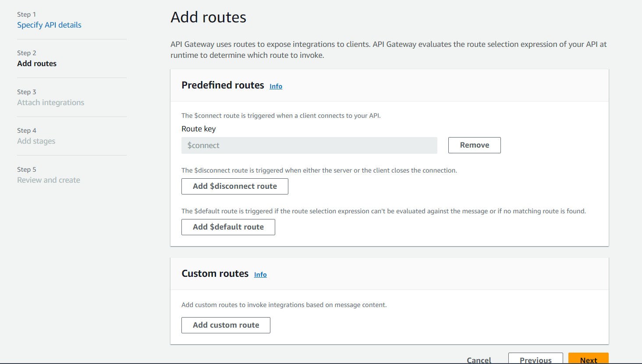The width and height of the screenshot is (642, 364).
Task: Select the Add routes step in sidebar
Action: click(37, 64)
